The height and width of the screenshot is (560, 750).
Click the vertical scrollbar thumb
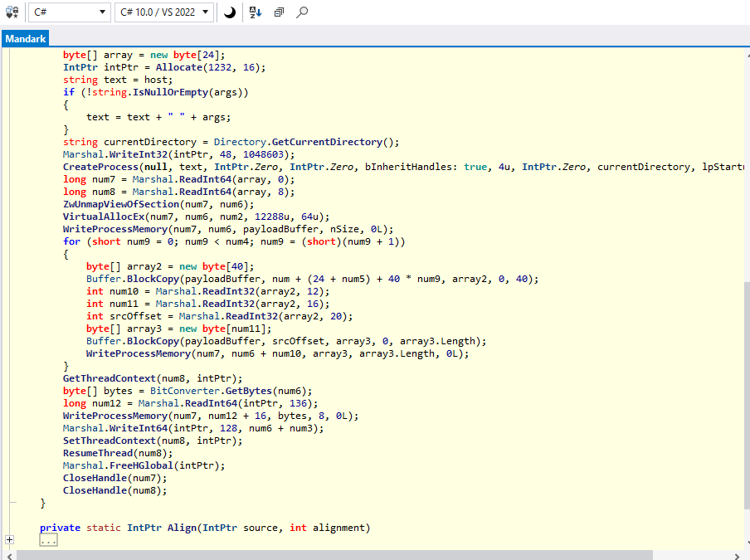747,396
